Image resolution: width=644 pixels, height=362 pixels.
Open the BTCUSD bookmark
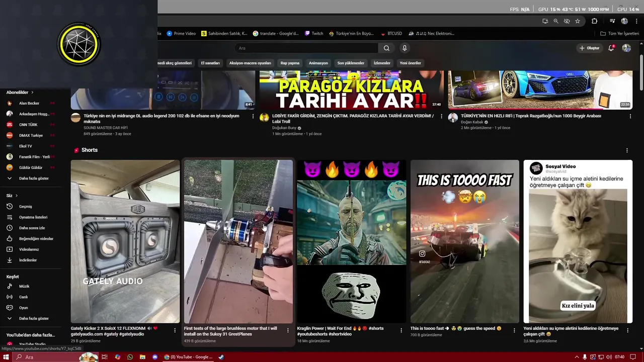(x=391, y=34)
